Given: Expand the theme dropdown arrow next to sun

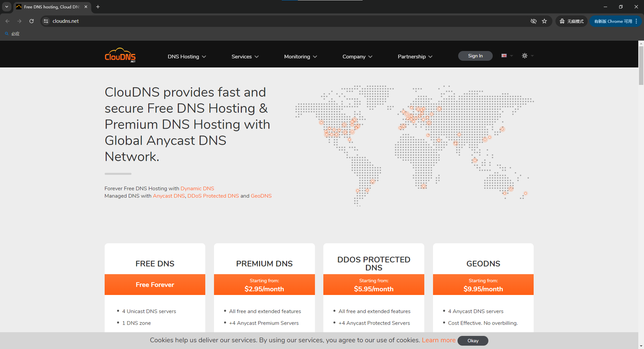Looking at the screenshot, I should click(532, 56).
